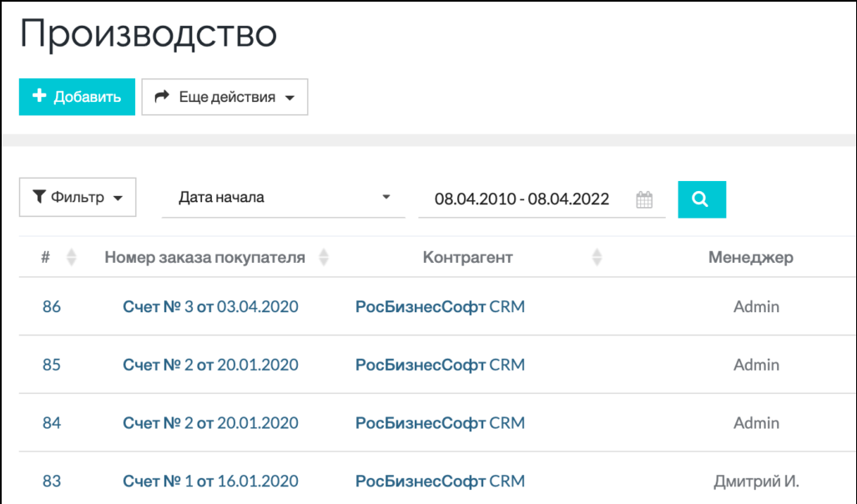Screen dimensions: 857x504
Task: Sort by Номер заказа покупателя column arrows
Action: tap(324, 257)
